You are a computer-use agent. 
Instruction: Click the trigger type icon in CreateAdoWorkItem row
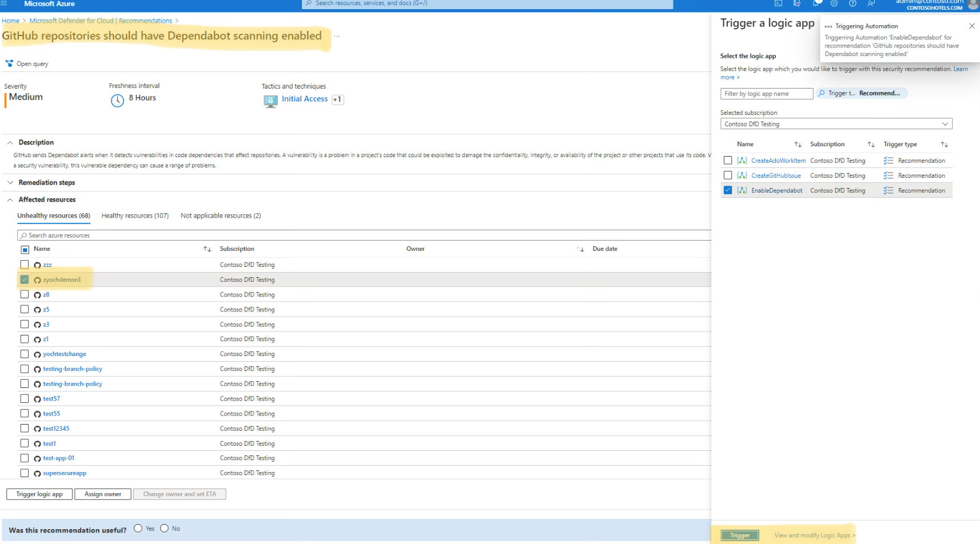click(x=888, y=161)
